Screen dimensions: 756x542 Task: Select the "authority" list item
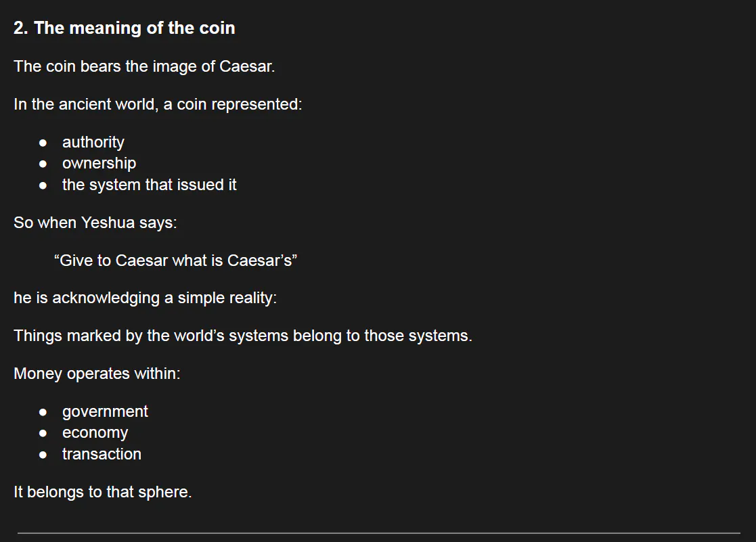[x=93, y=142]
